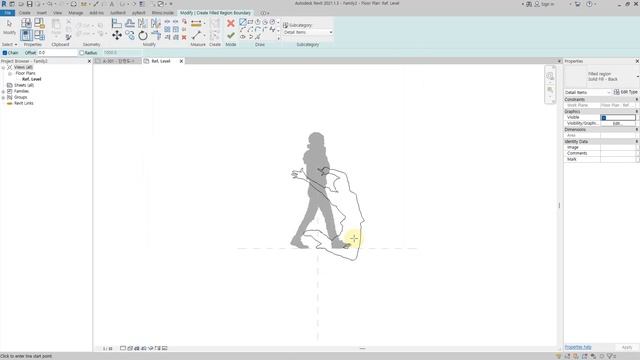Viewport: 640px width, 360px height.
Task: Switch to the Ref. Level view tab
Action: coord(161,61)
